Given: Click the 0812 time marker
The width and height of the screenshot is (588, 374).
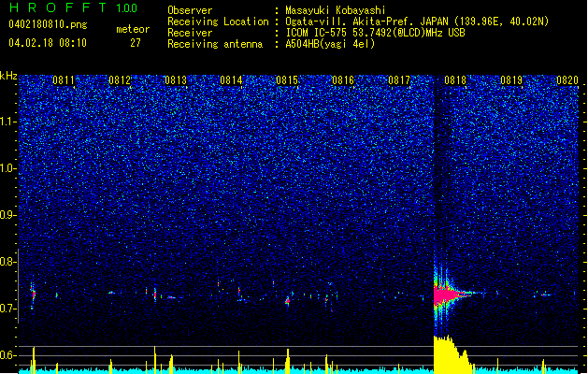Looking at the screenshot, I should click(120, 80).
